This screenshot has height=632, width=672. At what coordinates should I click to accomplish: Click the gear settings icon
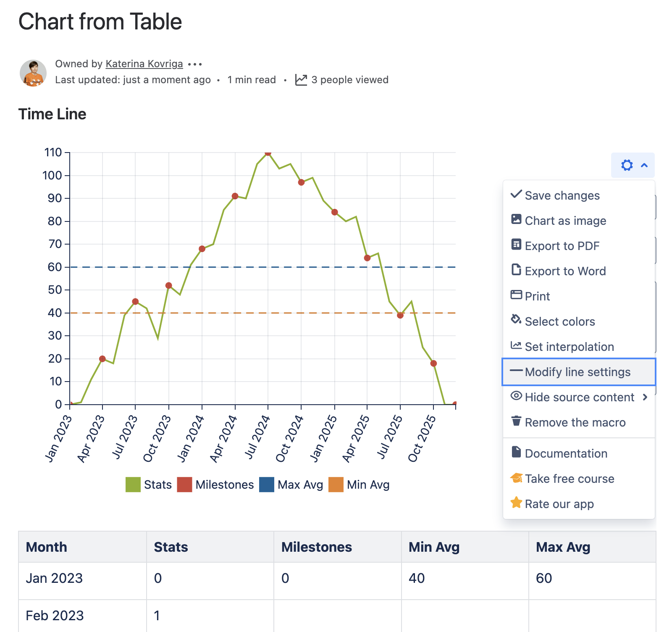click(627, 165)
